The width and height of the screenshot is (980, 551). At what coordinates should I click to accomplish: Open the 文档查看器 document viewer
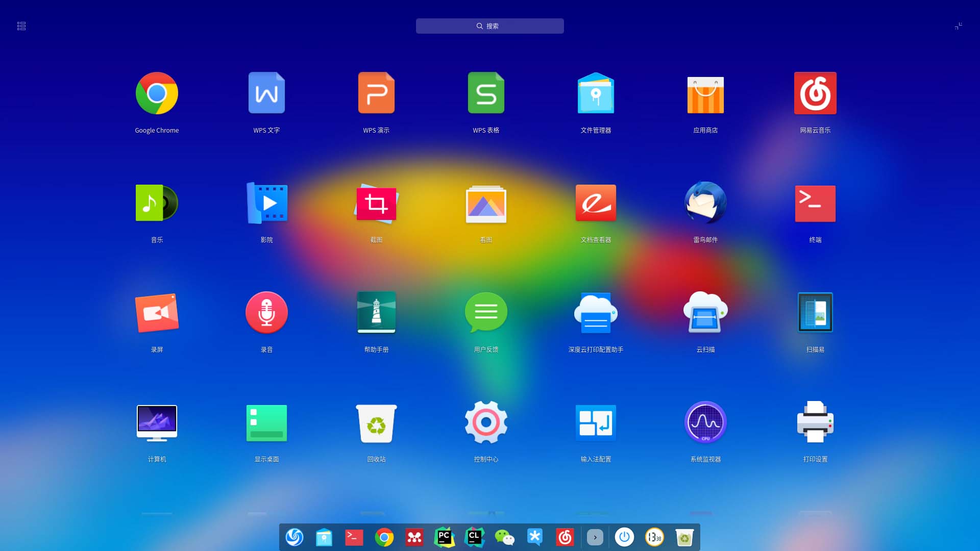point(596,203)
